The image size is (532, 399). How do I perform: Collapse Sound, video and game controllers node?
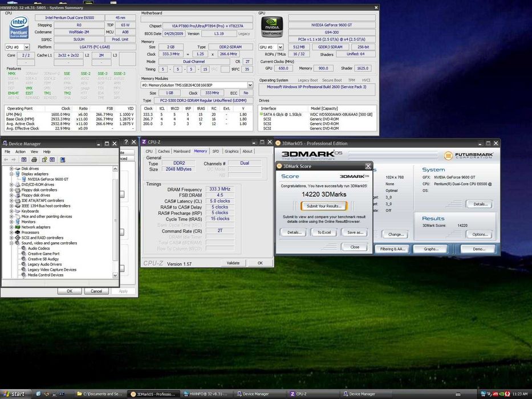pyautogui.click(x=11, y=243)
